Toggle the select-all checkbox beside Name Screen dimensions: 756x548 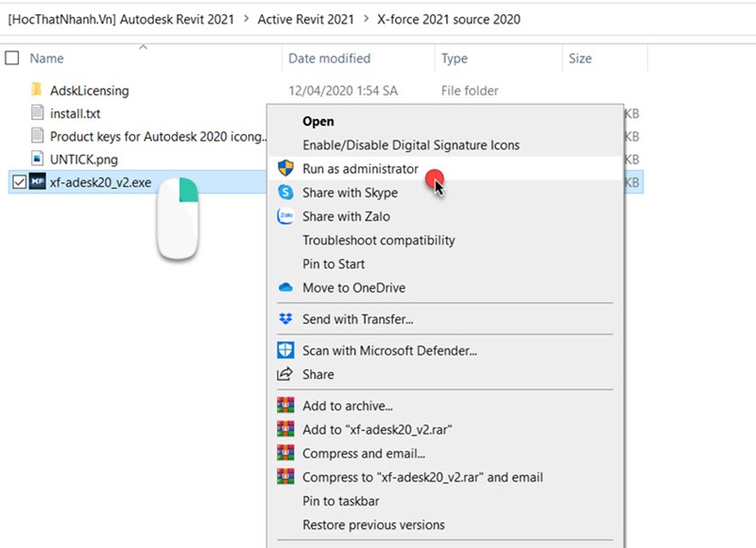point(12,59)
